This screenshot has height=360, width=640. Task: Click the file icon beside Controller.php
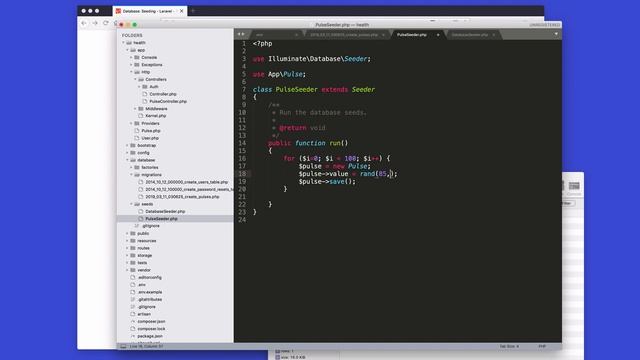click(x=145, y=94)
